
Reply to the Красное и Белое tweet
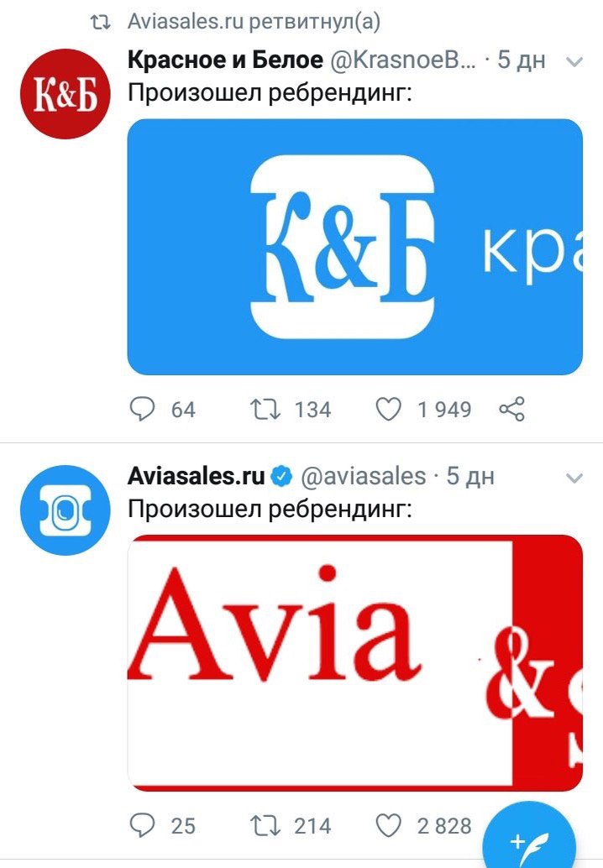[x=142, y=410]
